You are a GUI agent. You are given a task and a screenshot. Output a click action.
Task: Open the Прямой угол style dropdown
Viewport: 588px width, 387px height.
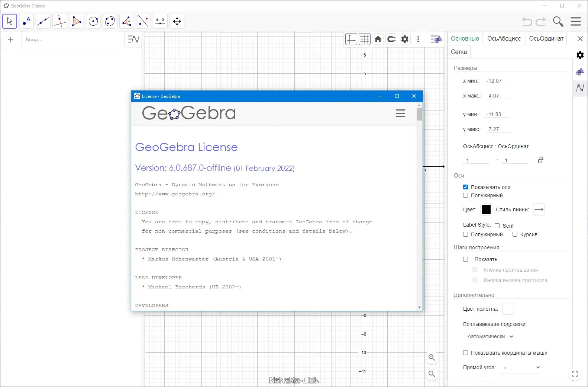(520, 368)
